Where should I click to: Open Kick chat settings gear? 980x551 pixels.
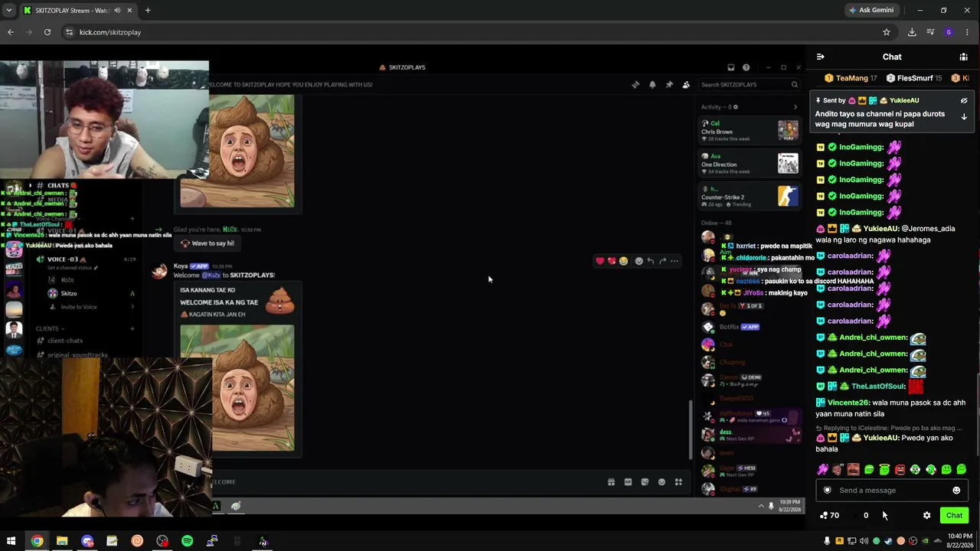[926, 515]
